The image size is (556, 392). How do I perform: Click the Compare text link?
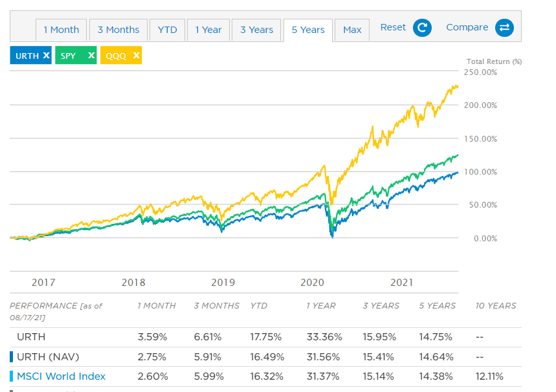pyautogui.click(x=467, y=27)
